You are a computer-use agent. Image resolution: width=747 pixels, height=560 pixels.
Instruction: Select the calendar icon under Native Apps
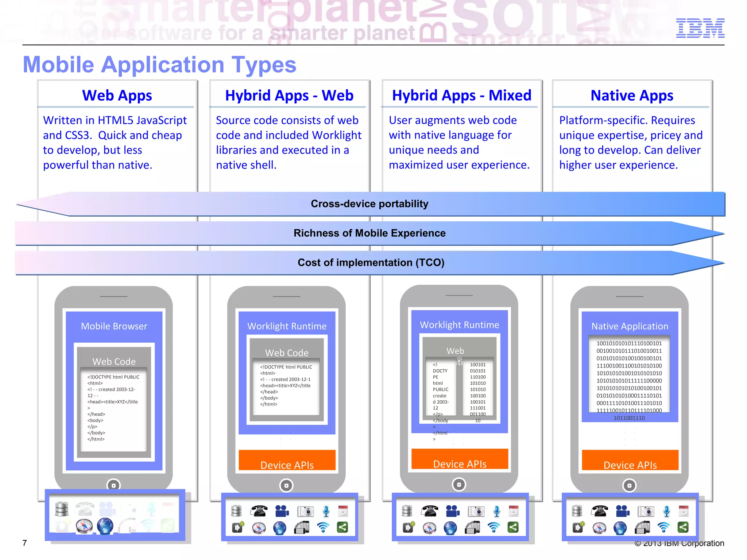(x=684, y=511)
